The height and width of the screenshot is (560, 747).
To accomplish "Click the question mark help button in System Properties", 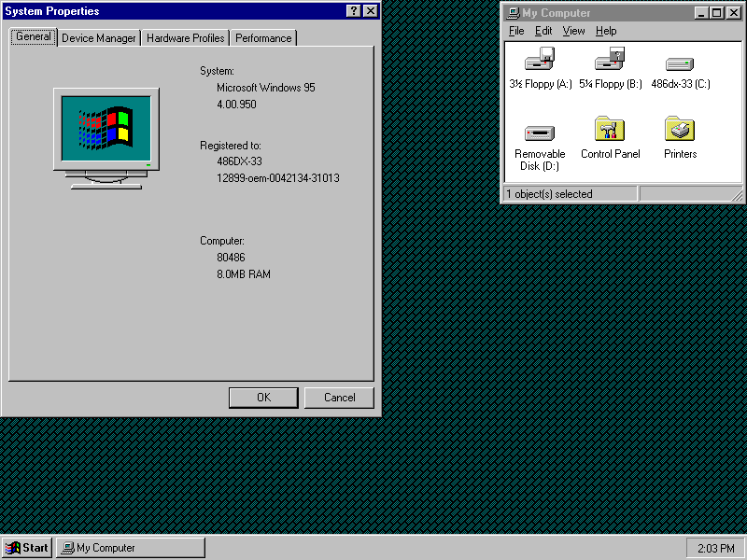I will click(353, 11).
